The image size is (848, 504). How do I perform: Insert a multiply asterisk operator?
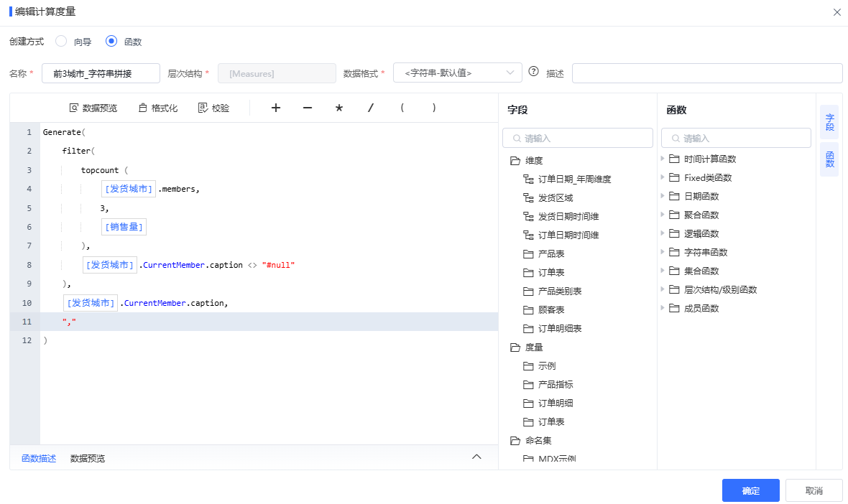click(339, 108)
